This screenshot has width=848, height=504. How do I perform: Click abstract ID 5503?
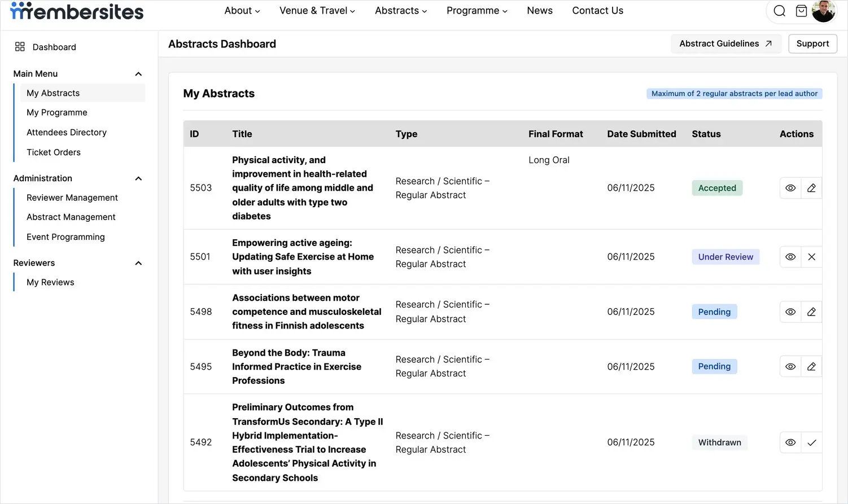click(x=200, y=188)
